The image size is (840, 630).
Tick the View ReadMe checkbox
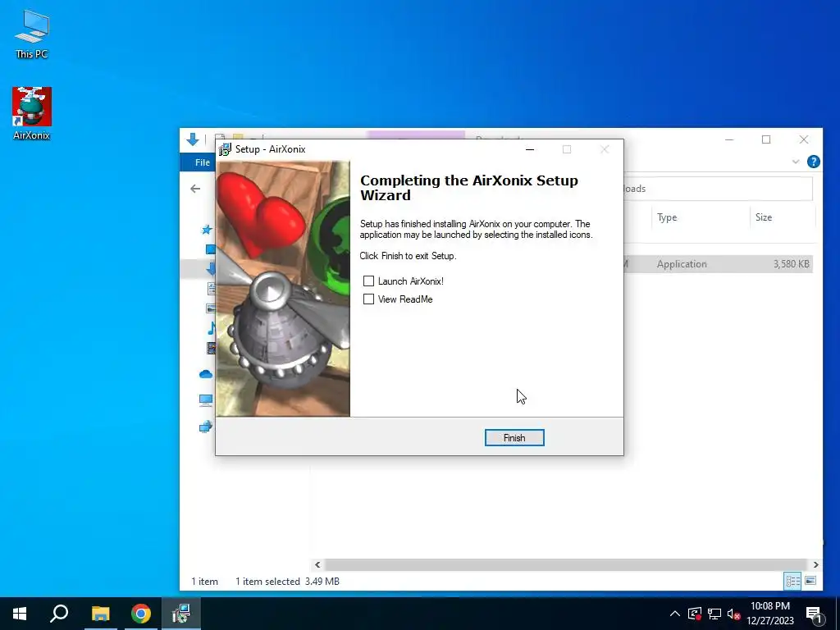tap(368, 299)
